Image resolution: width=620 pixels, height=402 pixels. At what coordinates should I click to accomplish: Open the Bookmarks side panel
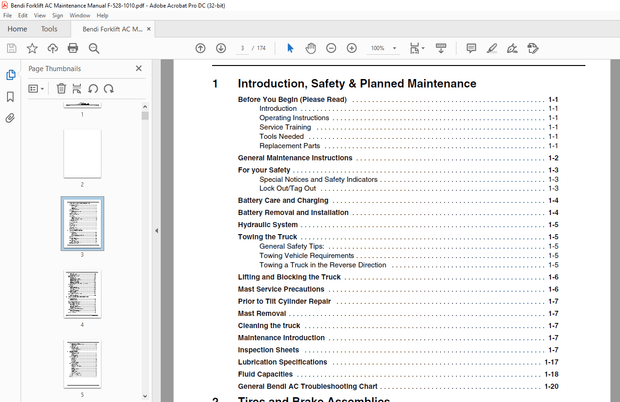10,96
